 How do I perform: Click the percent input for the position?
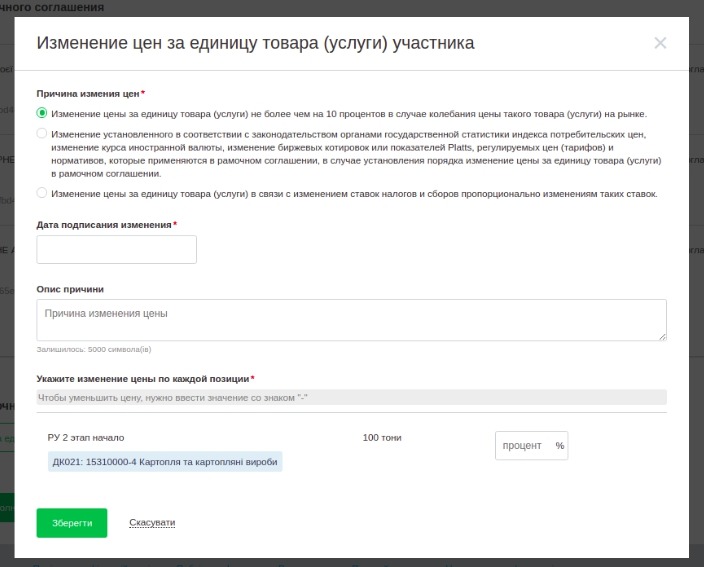coord(522,446)
